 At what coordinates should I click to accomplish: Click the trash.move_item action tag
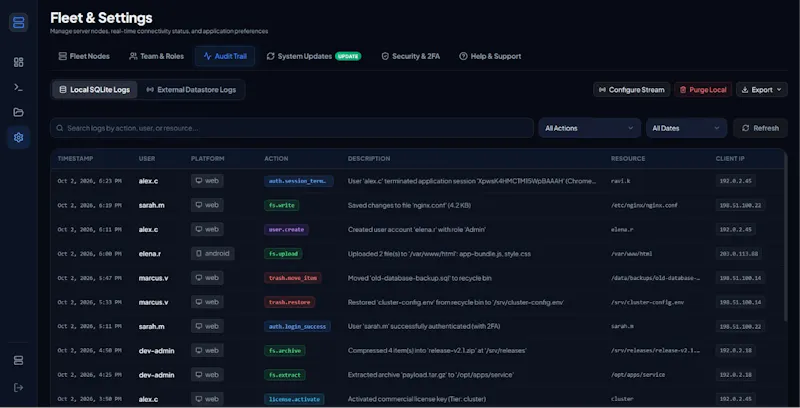[x=293, y=278]
